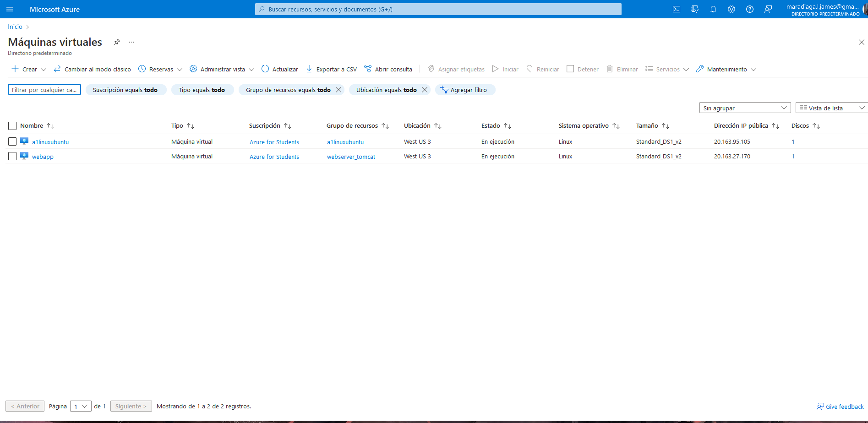
Task: Select the webapp row checkbox
Action: [12, 156]
